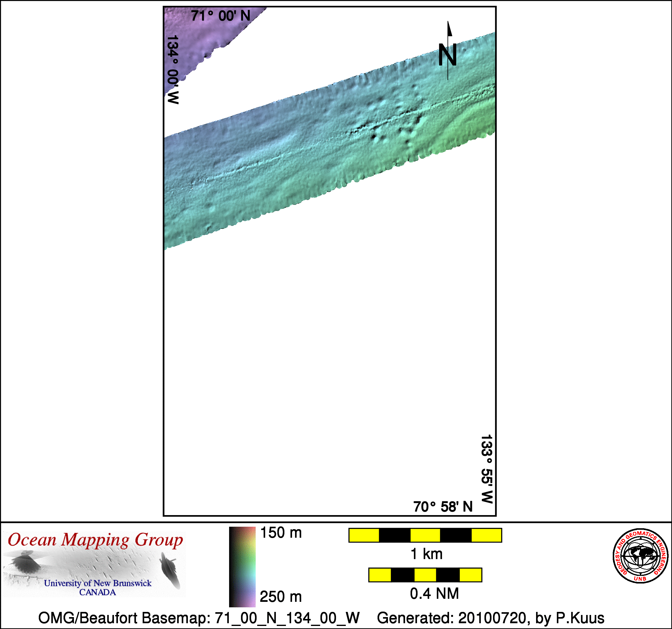Click the UNB Geodesy and Geomatics Engineering seal
The width and height of the screenshot is (672, 629).
[640, 556]
